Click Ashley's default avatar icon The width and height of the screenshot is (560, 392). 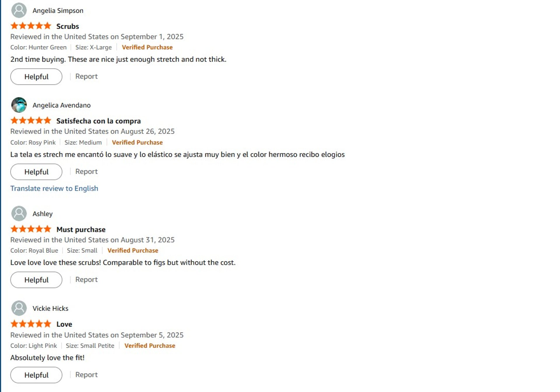[19, 214]
